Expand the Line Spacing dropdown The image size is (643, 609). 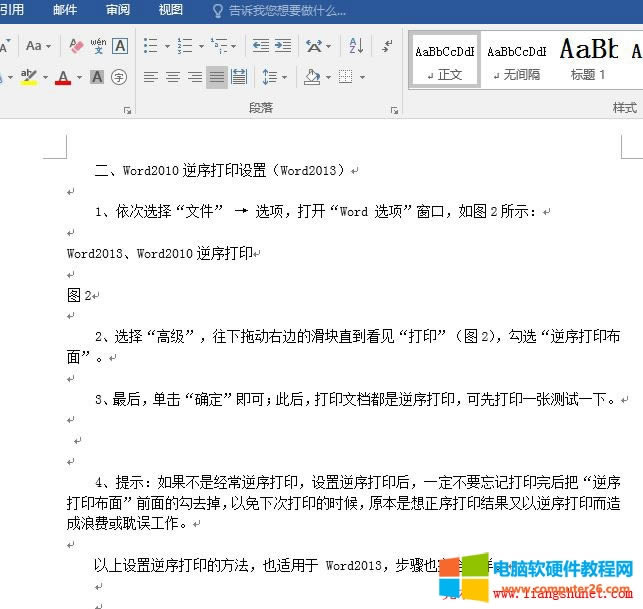284,77
